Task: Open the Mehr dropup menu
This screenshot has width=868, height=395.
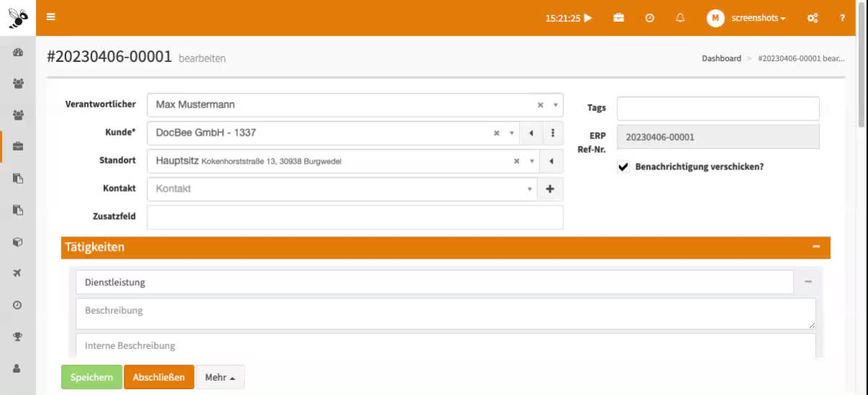Action: tap(220, 377)
